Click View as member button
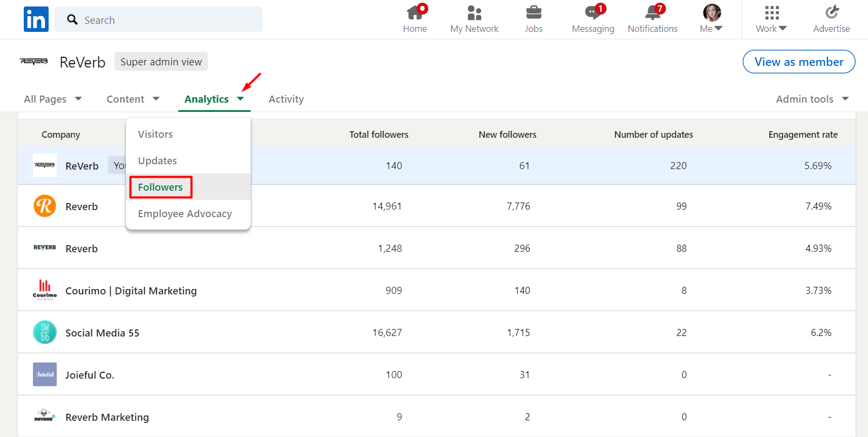Image resolution: width=868 pixels, height=437 pixels. coord(799,62)
